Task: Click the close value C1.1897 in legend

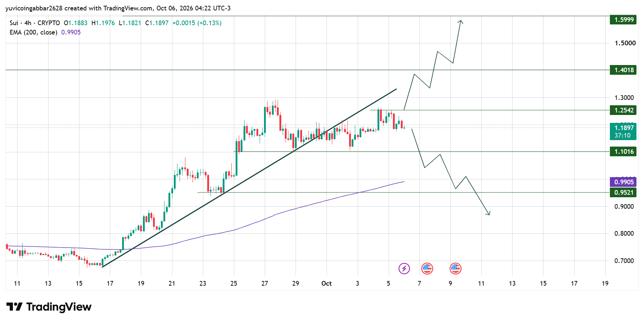Action: [157, 23]
